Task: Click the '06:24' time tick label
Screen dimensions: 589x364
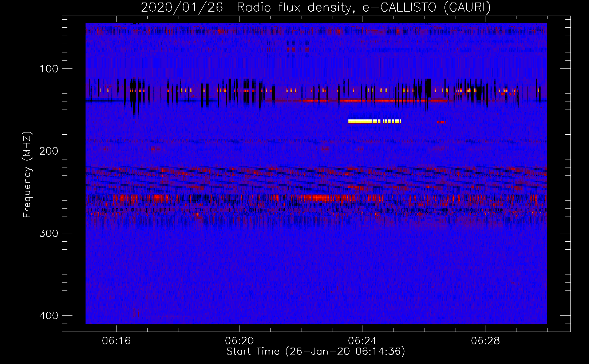Action: (363, 341)
